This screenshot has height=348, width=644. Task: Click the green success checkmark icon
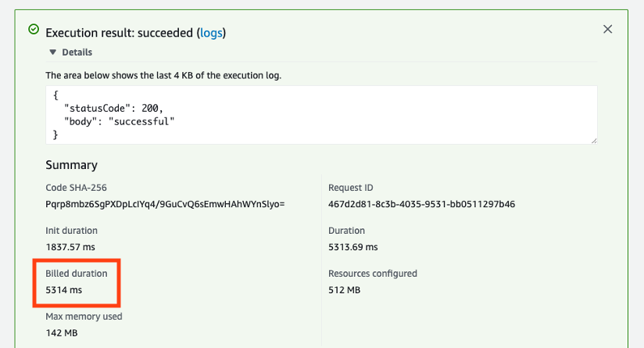point(33,29)
